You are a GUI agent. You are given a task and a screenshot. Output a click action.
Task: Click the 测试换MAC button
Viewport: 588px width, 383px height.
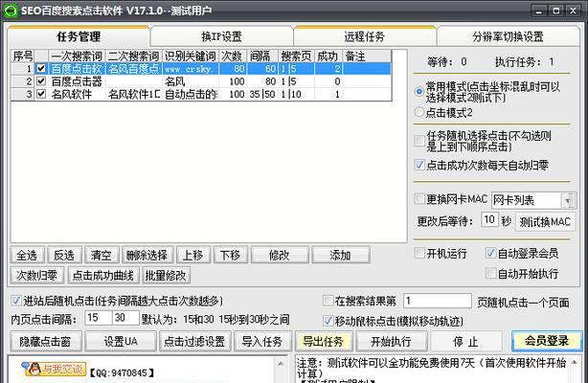[x=545, y=222]
